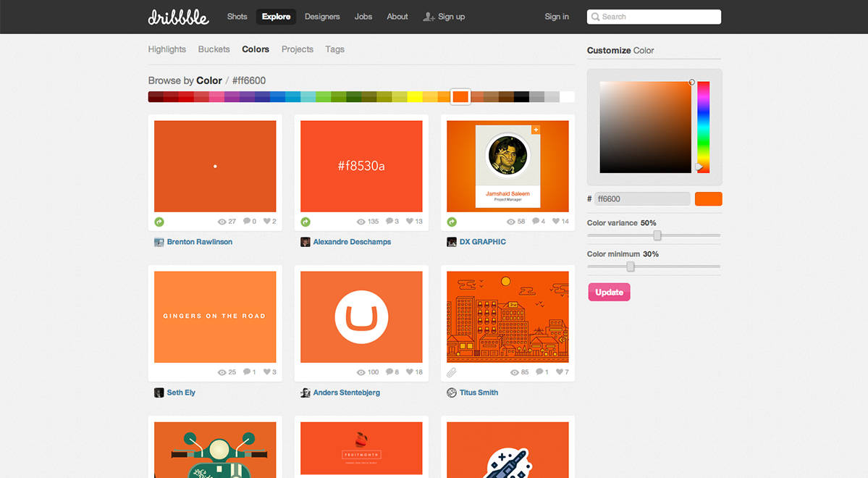Open the orange city illustration thumbnail
Screen dimensions: 868x478
tap(507, 316)
